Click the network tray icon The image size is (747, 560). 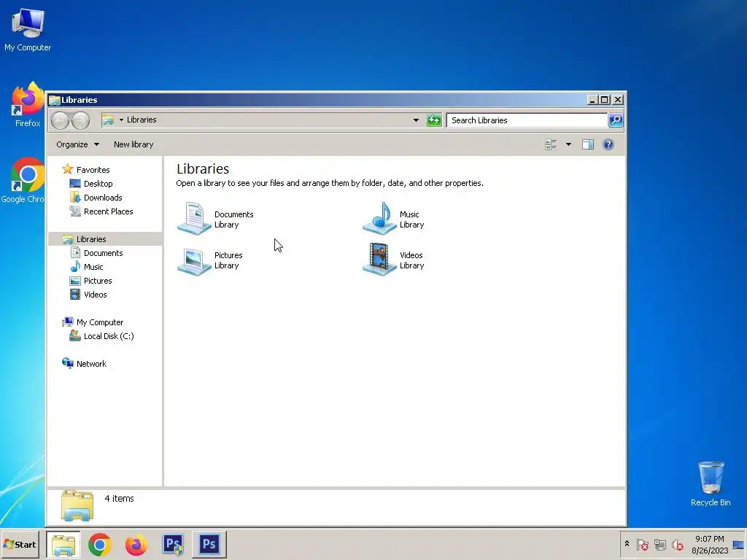coord(659,544)
